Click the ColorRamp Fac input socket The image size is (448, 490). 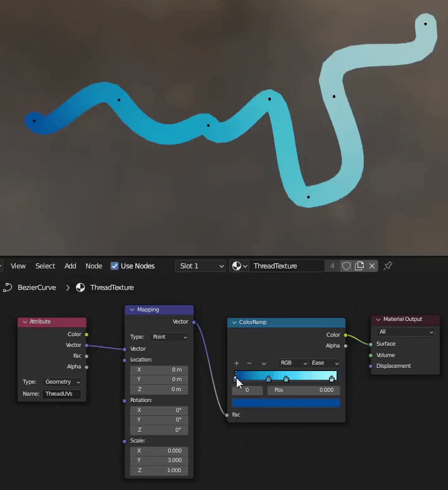227,415
